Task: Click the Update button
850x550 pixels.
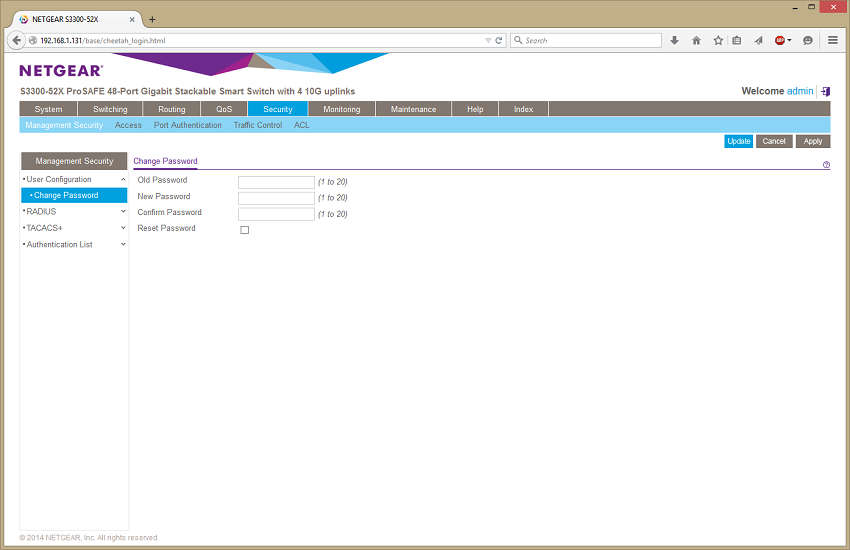Action: [738, 141]
